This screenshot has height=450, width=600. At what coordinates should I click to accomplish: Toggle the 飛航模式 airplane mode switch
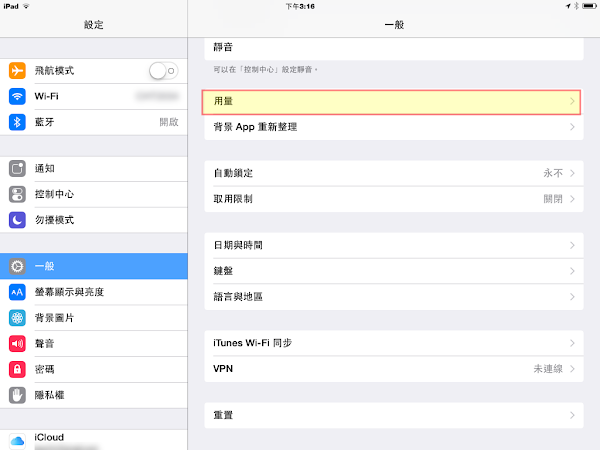[162, 71]
